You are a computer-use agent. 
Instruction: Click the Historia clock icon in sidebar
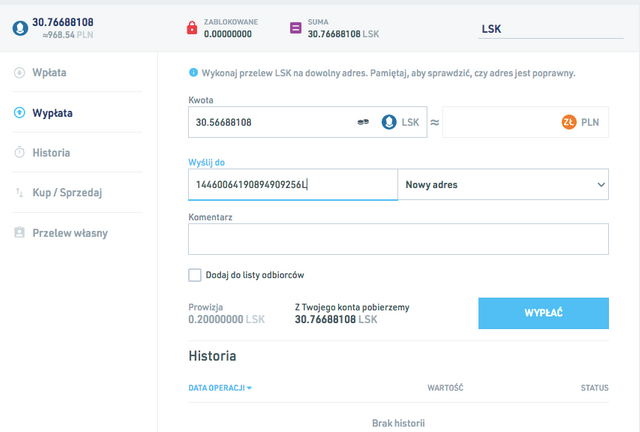pyautogui.click(x=19, y=153)
